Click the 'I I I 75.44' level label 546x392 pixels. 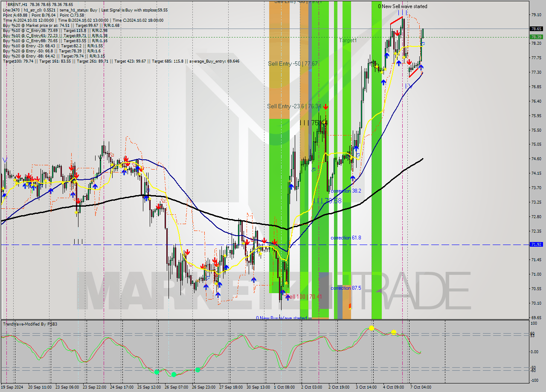pos(313,123)
